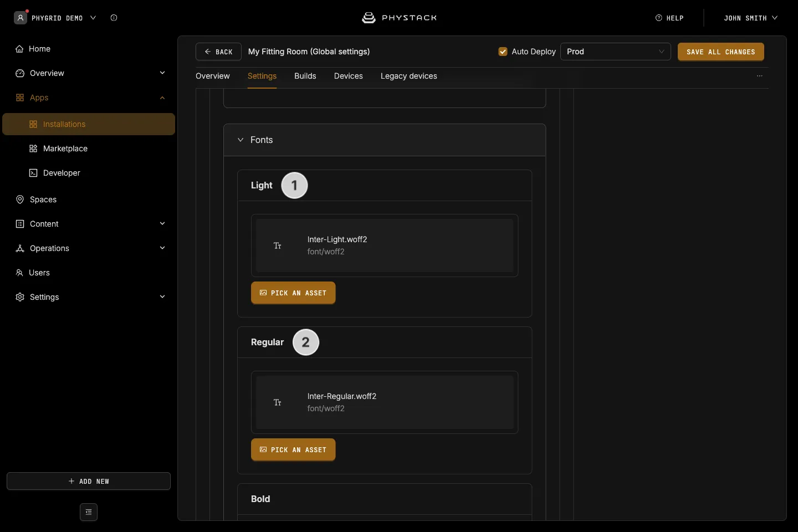The width and height of the screenshot is (798, 532).
Task: Click the Marketplace icon in the sidebar
Action: [33, 149]
